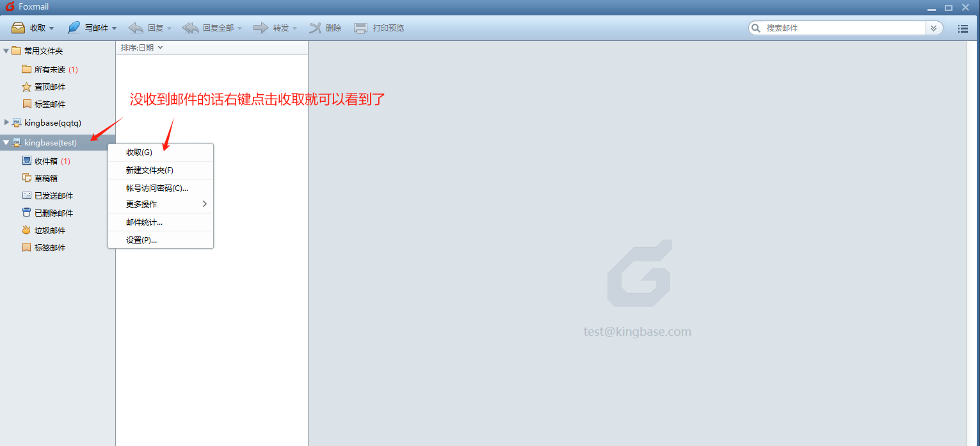Screen dimensions: 980x446
Task: Open the Junk mail (垃圾邮件) folder
Action: click(49, 230)
